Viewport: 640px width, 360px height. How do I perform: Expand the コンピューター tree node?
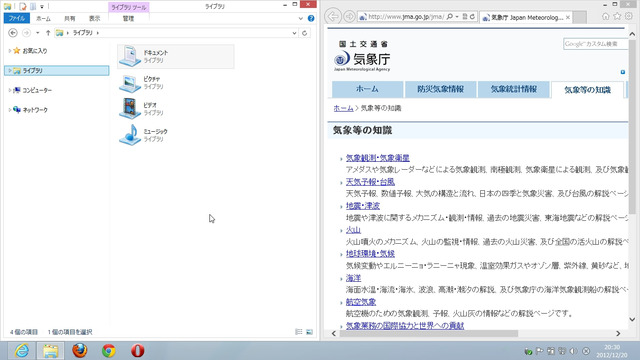(x=10, y=90)
